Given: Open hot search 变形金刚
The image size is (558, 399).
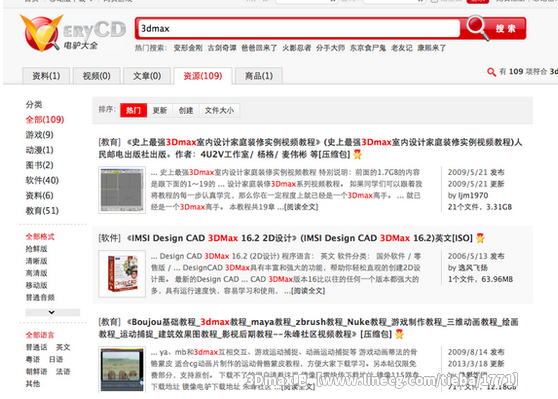Looking at the screenshot, I should point(188,48).
